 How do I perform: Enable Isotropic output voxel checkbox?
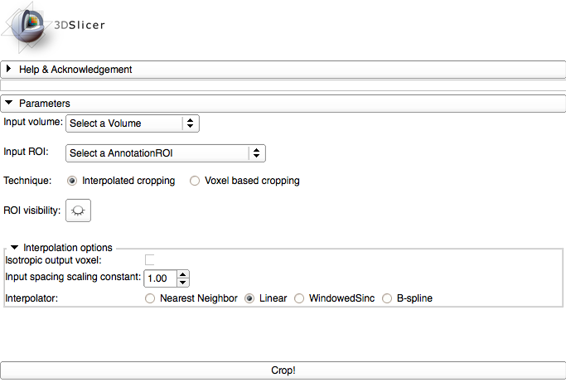[150, 260]
